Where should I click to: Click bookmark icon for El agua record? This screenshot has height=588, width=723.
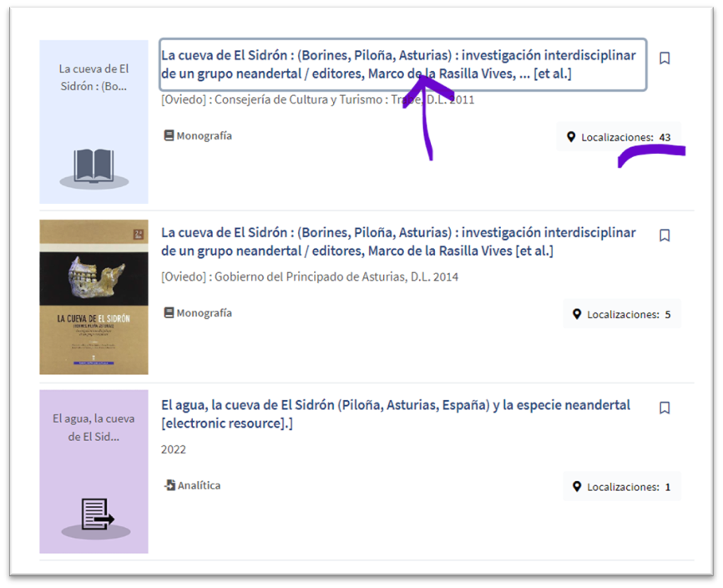click(665, 408)
